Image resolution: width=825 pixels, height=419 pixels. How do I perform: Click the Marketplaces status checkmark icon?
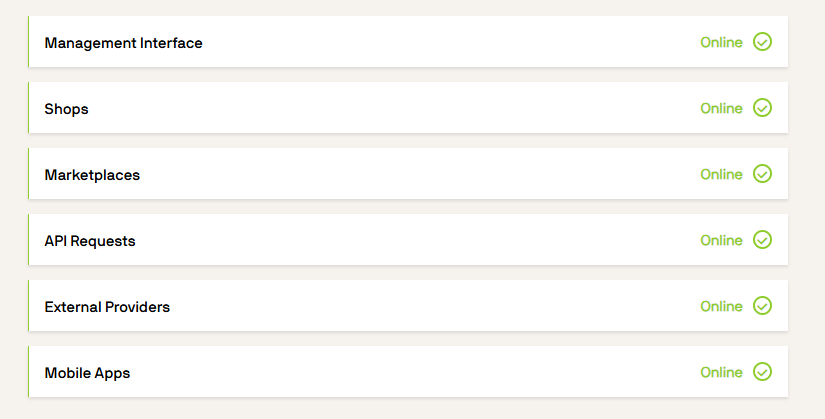[x=762, y=174]
